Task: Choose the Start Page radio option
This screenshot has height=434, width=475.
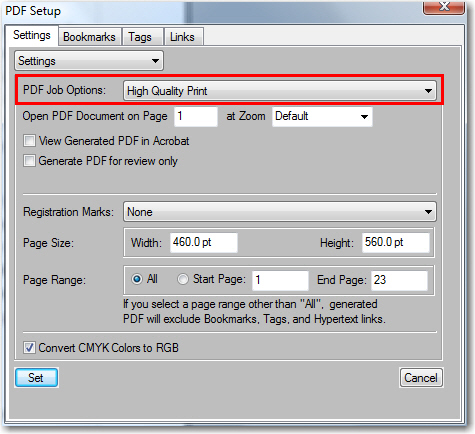Action: tap(183, 279)
